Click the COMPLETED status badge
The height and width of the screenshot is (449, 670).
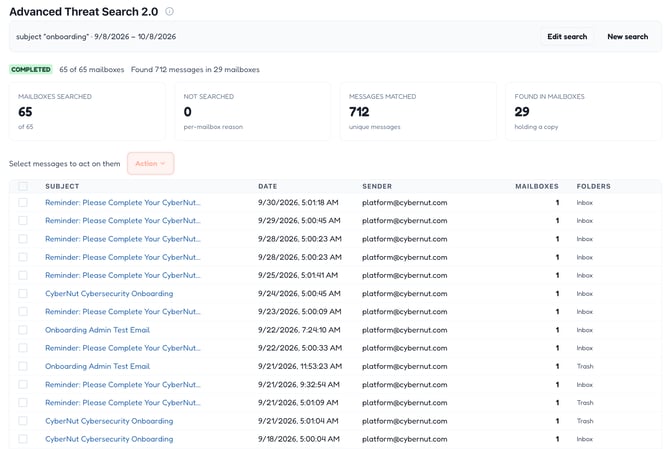click(31, 70)
